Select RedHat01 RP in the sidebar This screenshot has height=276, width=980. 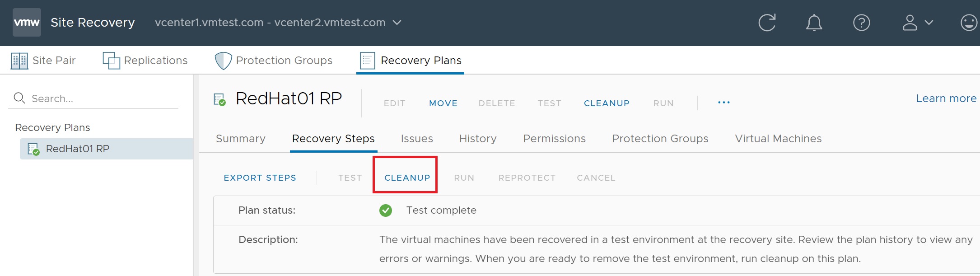point(78,149)
